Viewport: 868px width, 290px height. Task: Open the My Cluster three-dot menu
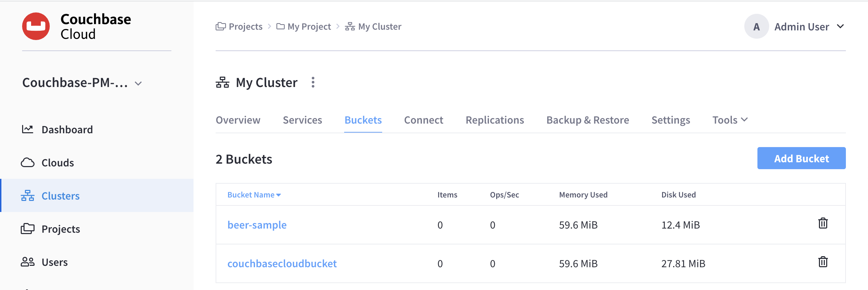click(313, 83)
